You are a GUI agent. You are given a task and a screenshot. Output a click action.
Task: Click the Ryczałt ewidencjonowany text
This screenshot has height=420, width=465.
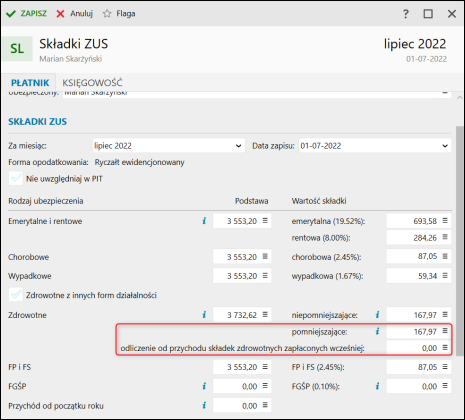139,162
